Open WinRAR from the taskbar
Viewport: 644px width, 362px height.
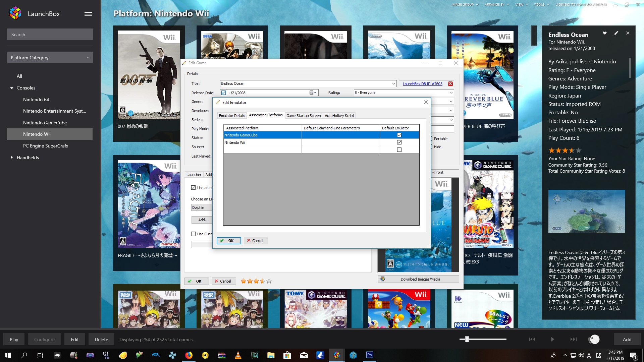(222, 355)
